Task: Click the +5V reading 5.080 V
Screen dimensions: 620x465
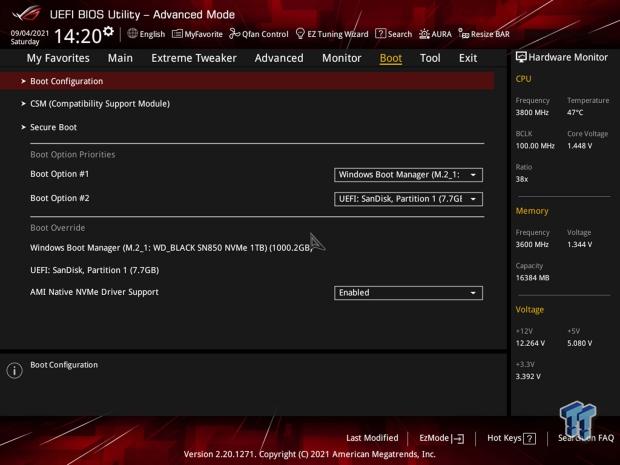Action: click(580, 343)
